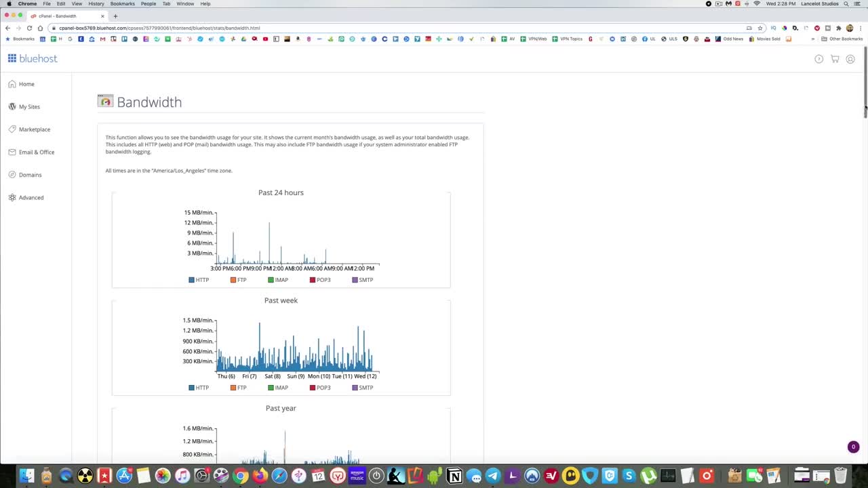Open the Edit menu
868x488 pixels.
point(61,3)
